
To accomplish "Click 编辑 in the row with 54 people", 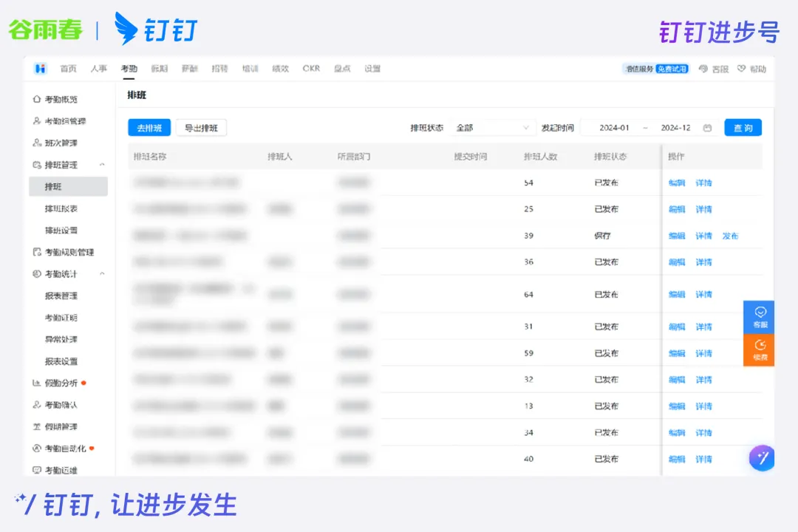I will (677, 183).
